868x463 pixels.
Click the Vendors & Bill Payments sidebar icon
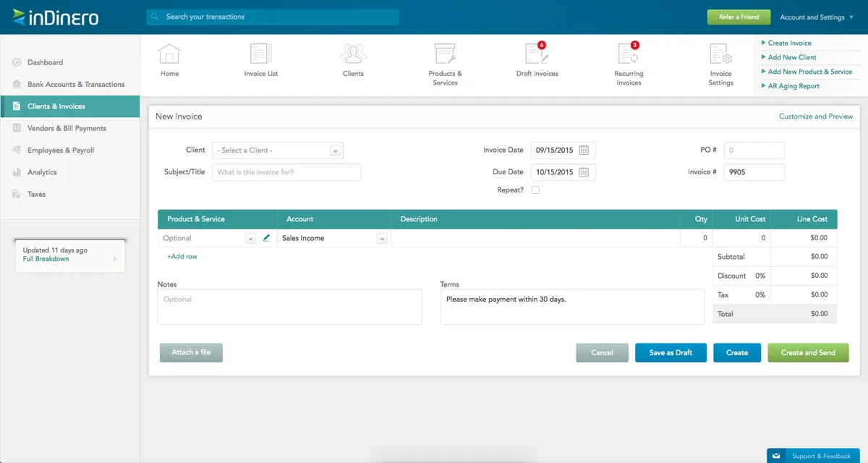[17, 128]
